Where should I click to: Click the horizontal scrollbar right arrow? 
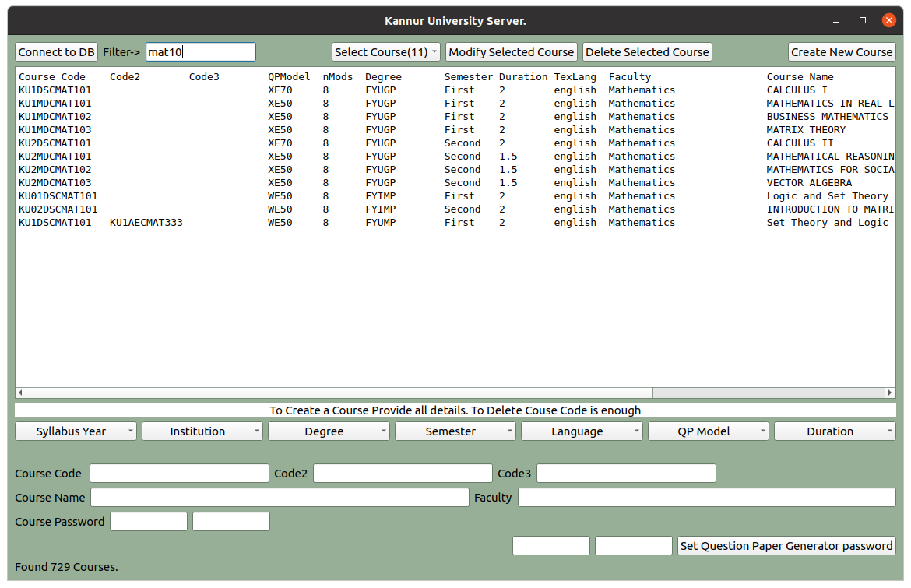(890, 393)
